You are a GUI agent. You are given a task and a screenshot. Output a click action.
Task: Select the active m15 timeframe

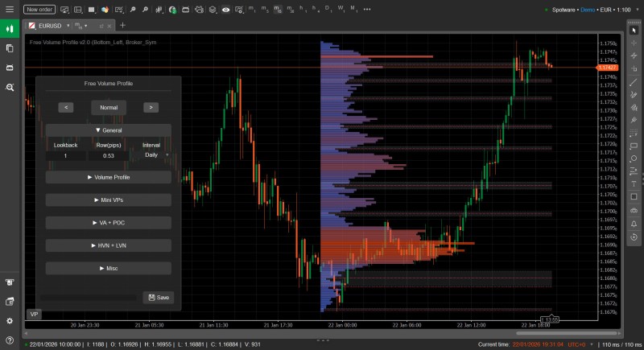point(278,9)
